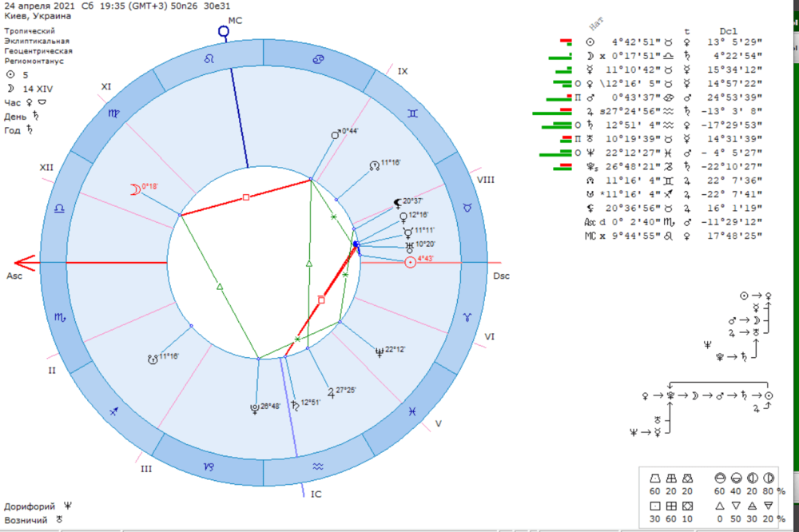Screen dimensions: 799x532
Task: Select the "Региомонтанус" house system label
Action: (x=34, y=61)
